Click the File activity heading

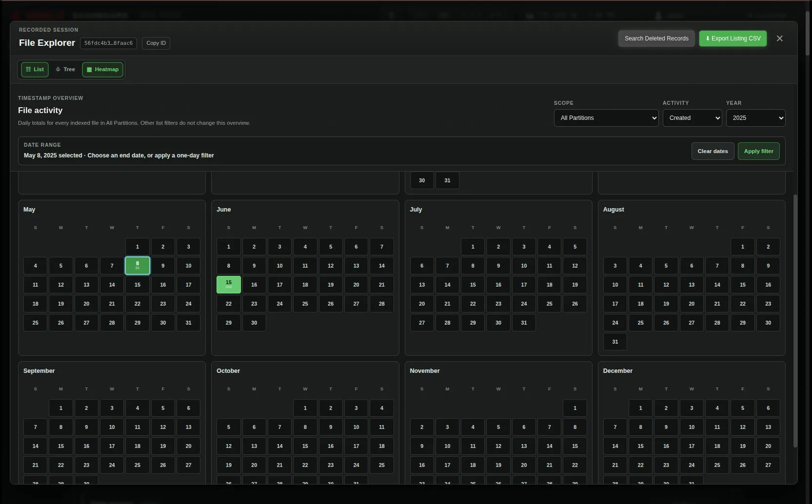point(40,111)
